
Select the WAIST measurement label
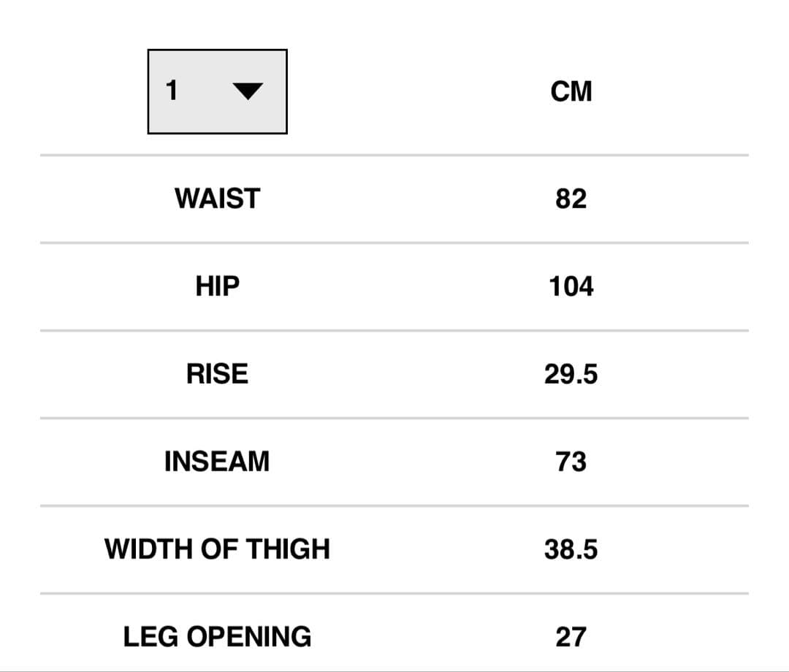pos(217,199)
